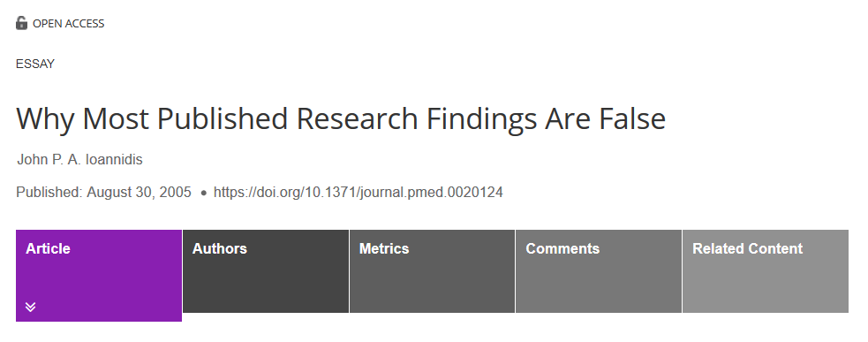Image resolution: width=868 pixels, height=342 pixels.
Task: Open the doi.org article link
Action: (359, 193)
